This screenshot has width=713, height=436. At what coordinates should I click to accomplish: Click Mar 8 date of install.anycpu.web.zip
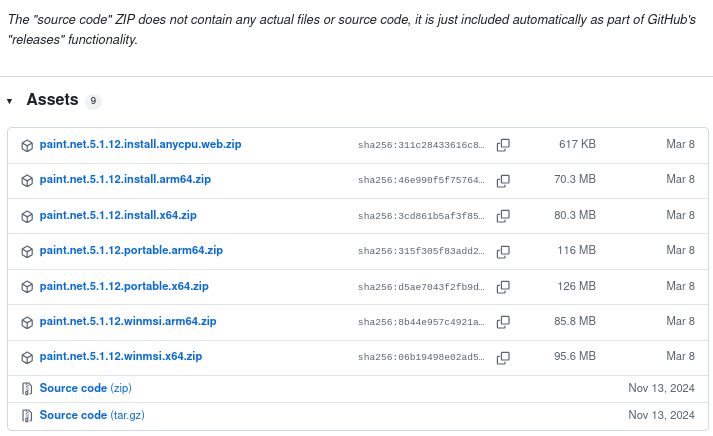[680, 144]
